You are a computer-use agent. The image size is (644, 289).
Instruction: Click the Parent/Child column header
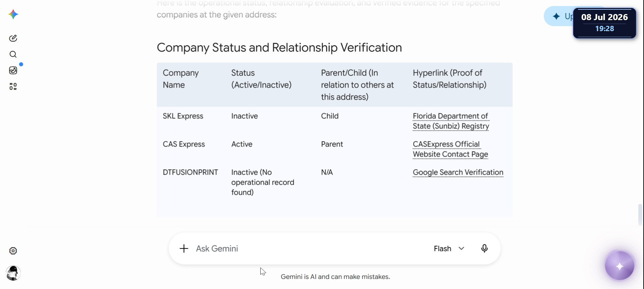coord(357,85)
